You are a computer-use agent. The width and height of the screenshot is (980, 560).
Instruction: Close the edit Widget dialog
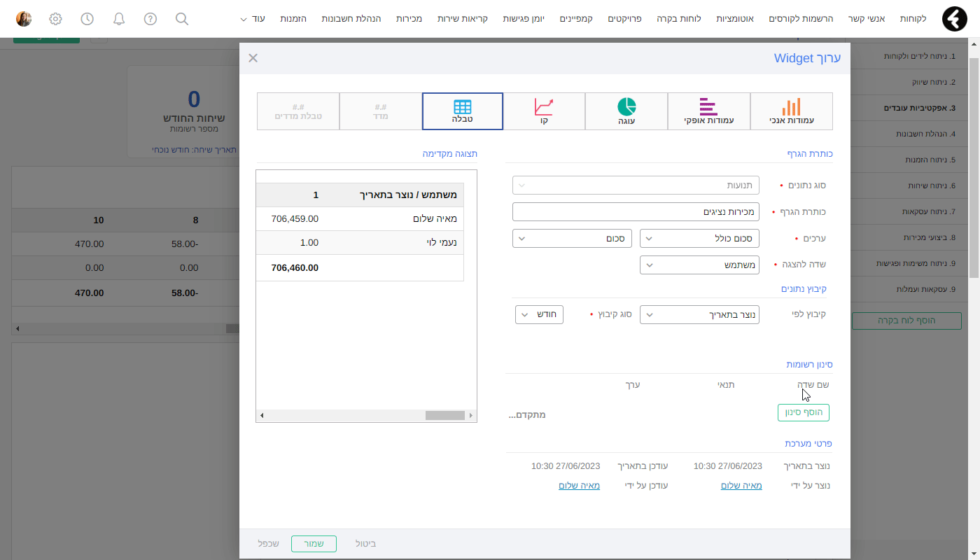pos(253,58)
